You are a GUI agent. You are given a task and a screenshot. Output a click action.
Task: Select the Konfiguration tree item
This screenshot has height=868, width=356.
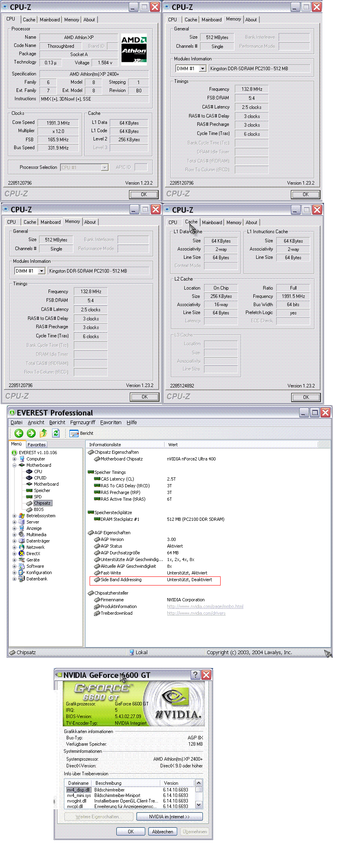coord(39,572)
